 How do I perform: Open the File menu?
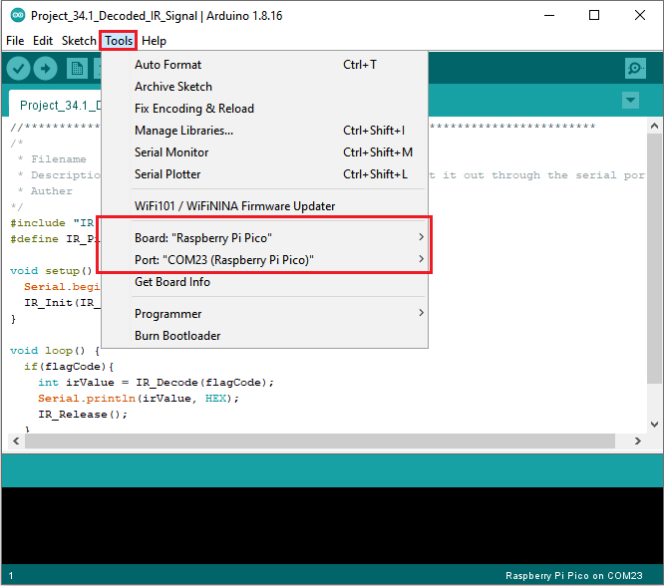(15, 41)
